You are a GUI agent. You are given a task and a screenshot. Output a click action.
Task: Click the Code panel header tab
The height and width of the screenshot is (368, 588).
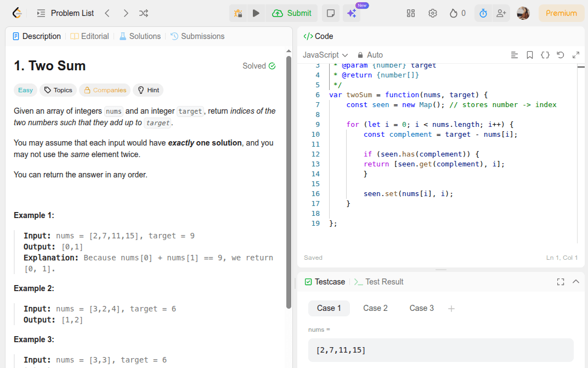318,36
